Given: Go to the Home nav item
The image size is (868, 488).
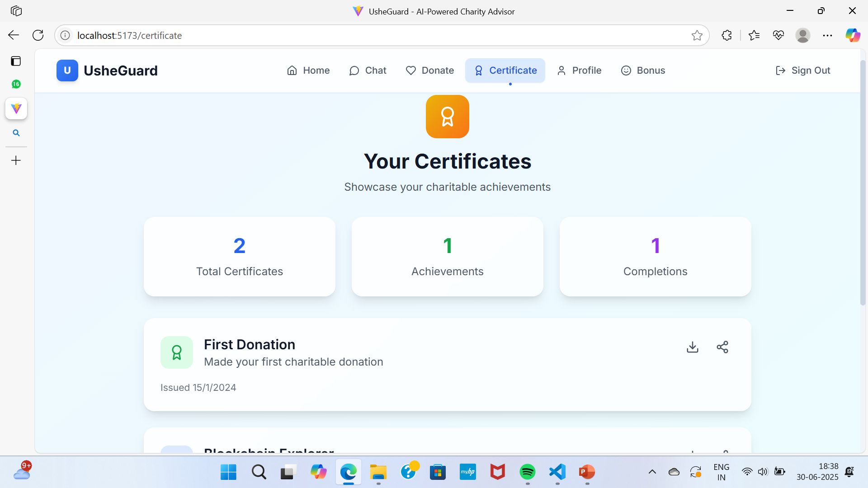Looking at the screenshot, I should point(308,70).
